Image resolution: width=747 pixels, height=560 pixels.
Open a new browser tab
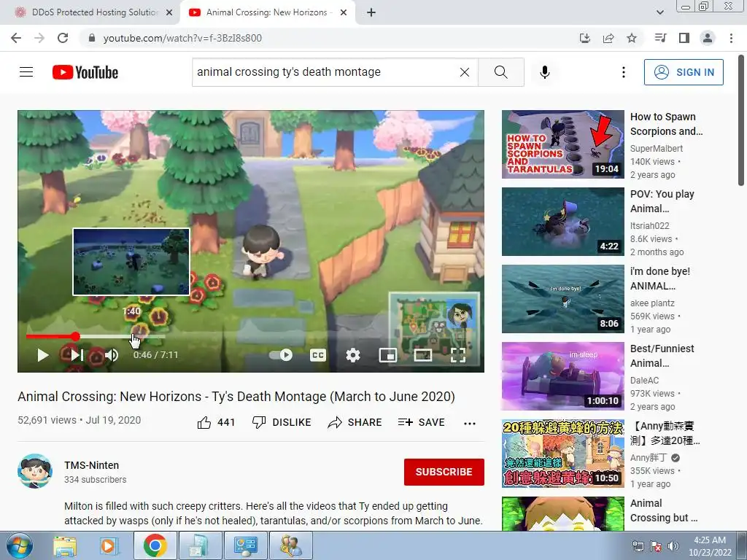tap(371, 12)
